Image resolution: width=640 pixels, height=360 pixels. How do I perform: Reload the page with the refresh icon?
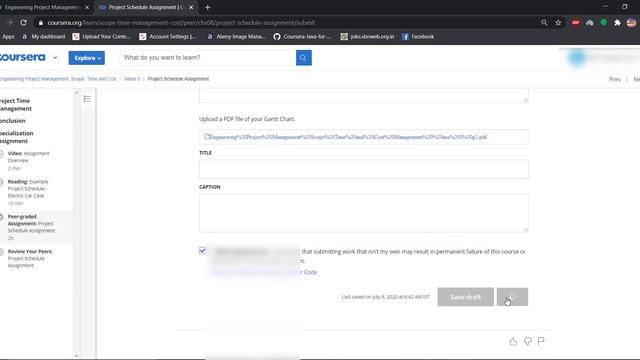click(23, 23)
